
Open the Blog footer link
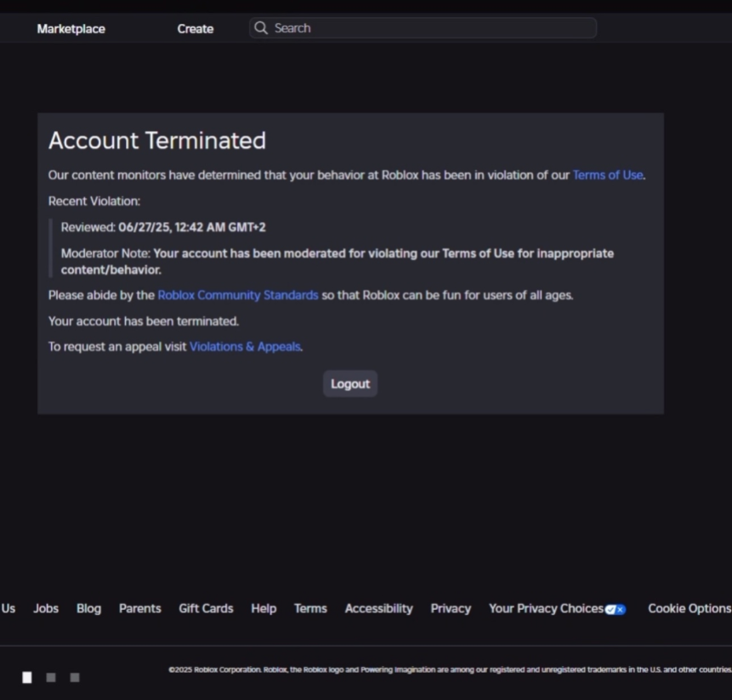tap(88, 608)
